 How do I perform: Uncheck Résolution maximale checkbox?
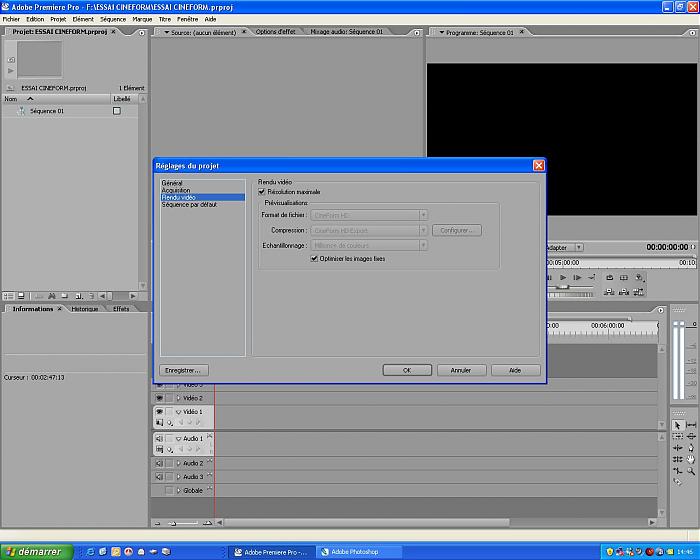pos(262,192)
